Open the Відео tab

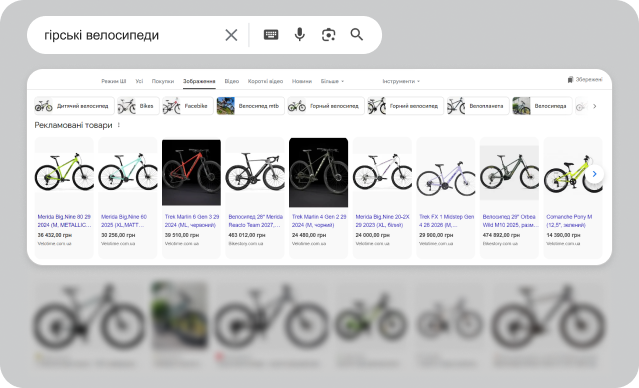pyautogui.click(x=231, y=81)
